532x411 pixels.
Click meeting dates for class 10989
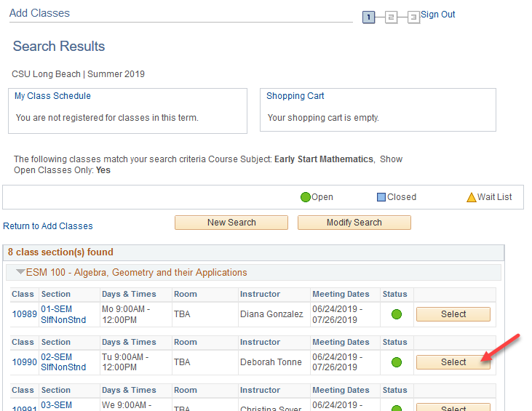[337, 314]
